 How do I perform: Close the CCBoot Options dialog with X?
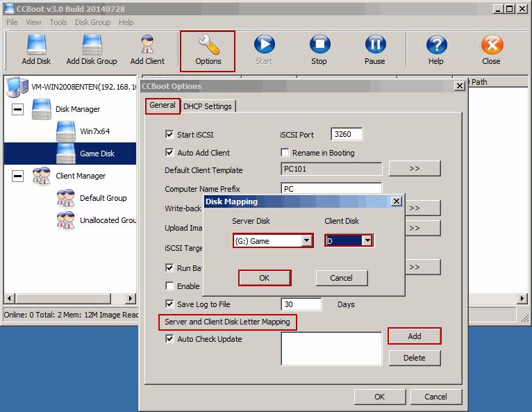(459, 86)
